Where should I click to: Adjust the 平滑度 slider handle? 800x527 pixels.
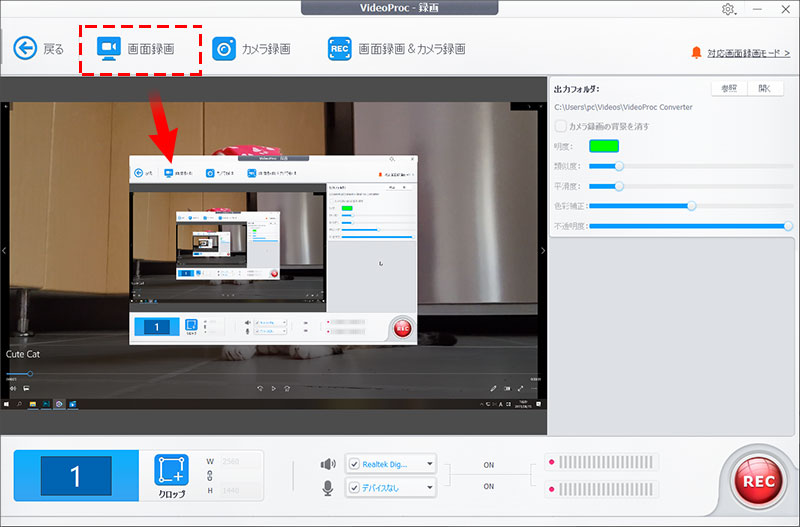coord(619,186)
